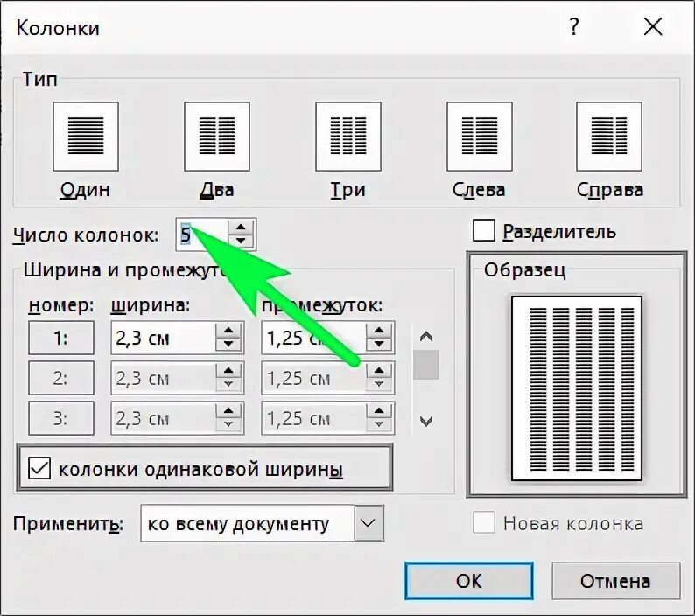The image size is (695, 616).
Task: Decrease width of column 3
Action: click(x=228, y=424)
